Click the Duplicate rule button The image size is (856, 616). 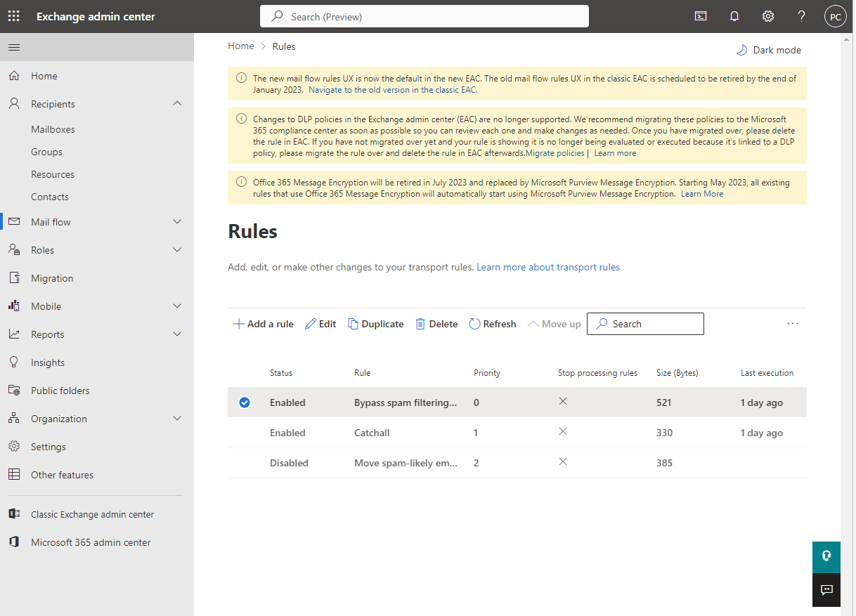(x=376, y=324)
